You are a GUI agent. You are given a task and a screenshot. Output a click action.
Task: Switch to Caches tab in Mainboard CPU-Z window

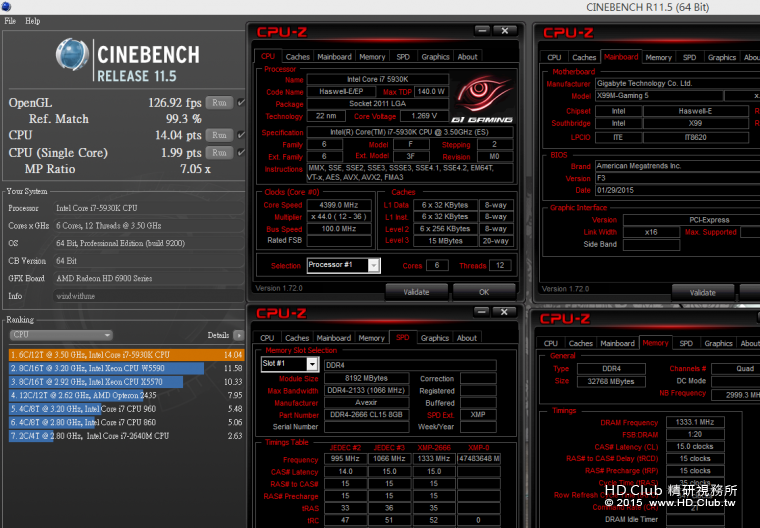tap(584, 57)
